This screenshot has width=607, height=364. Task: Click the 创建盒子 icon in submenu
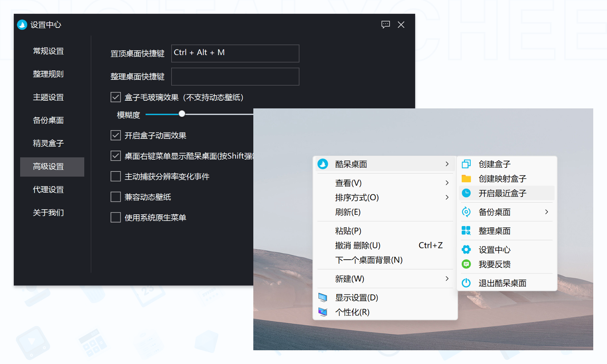(466, 164)
